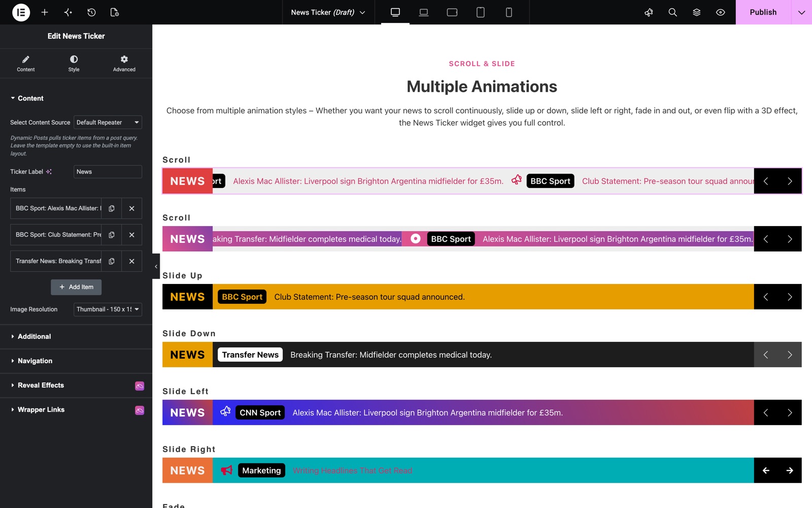The width and height of the screenshot is (812, 508).
Task: Click the Add Item button
Action: [x=76, y=287]
